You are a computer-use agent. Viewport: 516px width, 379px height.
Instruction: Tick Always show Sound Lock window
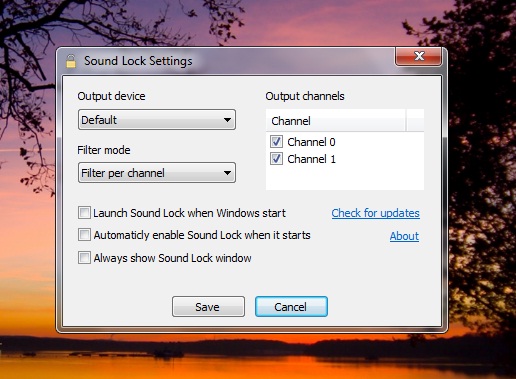(84, 258)
